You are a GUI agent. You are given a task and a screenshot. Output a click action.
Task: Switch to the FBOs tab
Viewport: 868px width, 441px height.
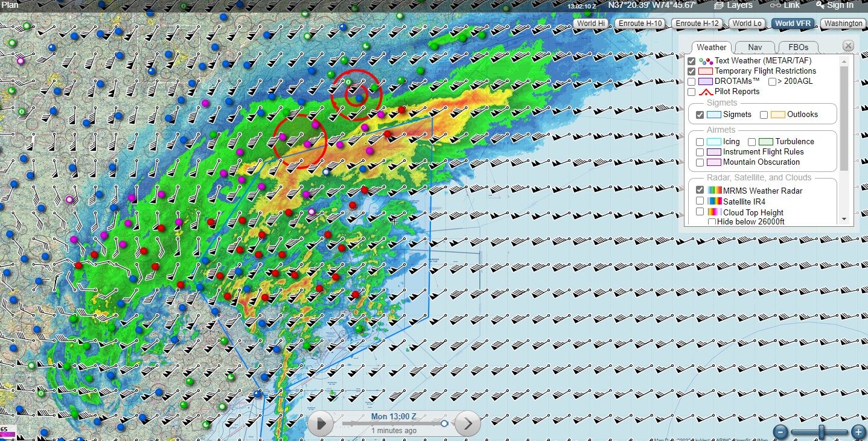click(x=798, y=47)
